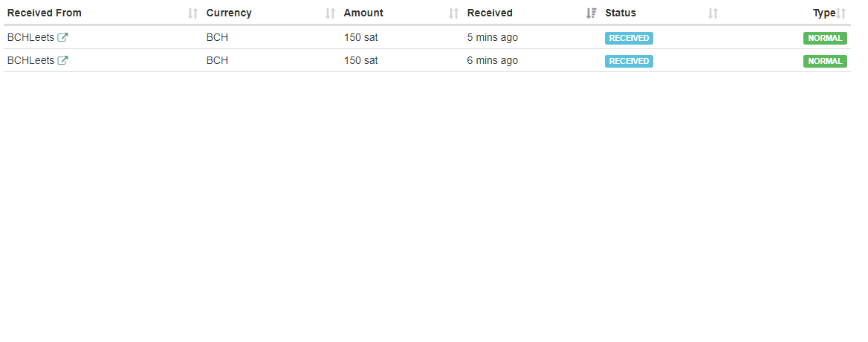Select the Status column header label
868x342 pixels.
coord(621,13)
